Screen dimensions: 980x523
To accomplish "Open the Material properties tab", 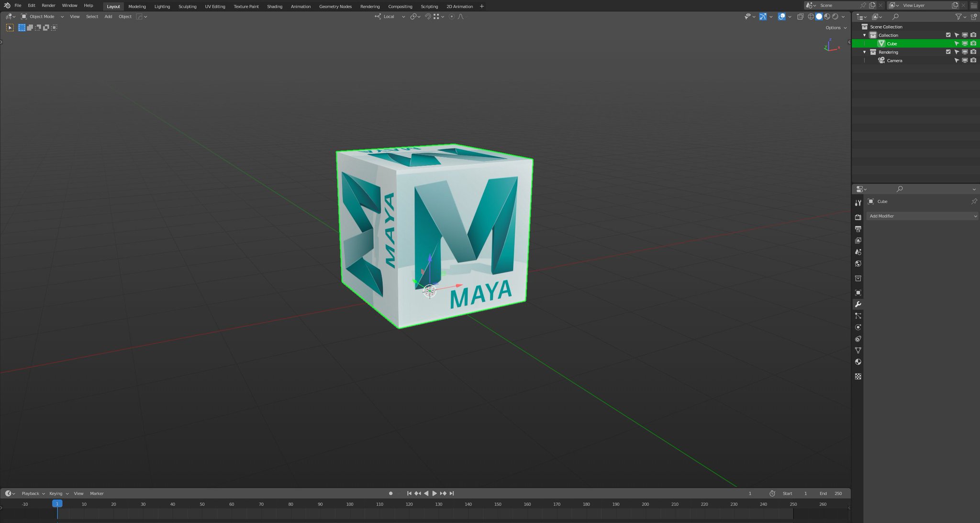I will (858, 362).
